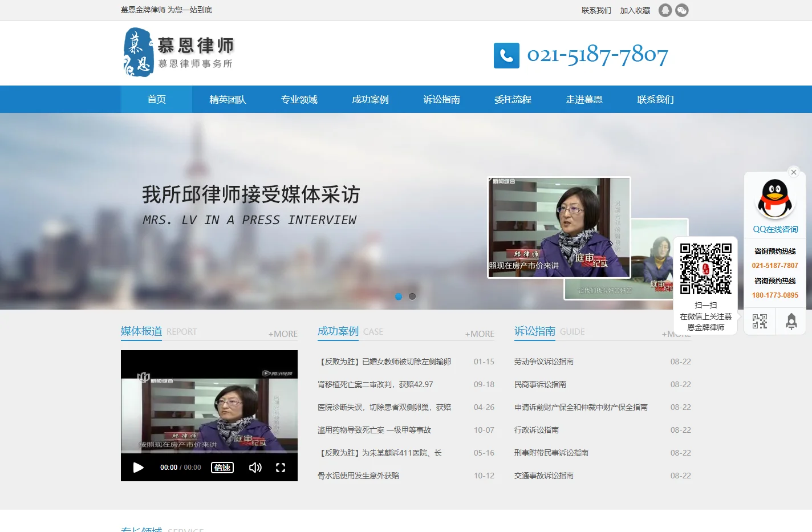Click the 诉讼指南 section heading
Image resolution: width=812 pixels, height=532 pixels.
tap(535, 331)
